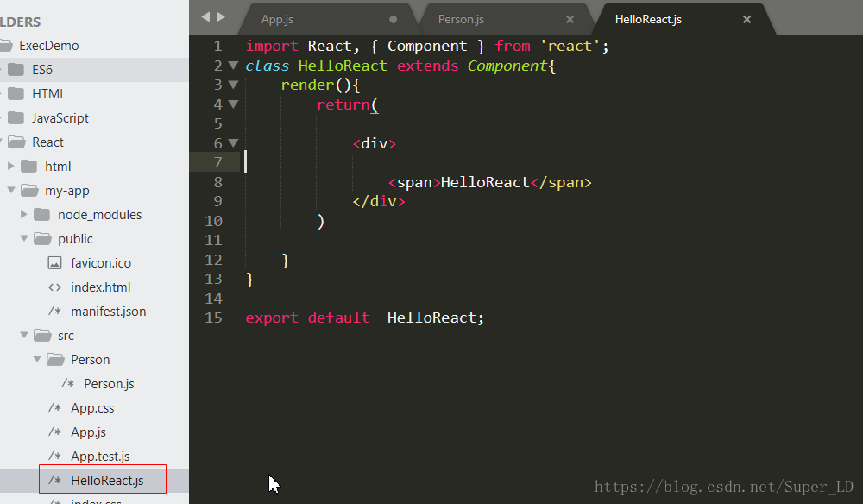Expand the node_modules folder
Viewport: 863px width, 504px height.
tap(23, 214)
